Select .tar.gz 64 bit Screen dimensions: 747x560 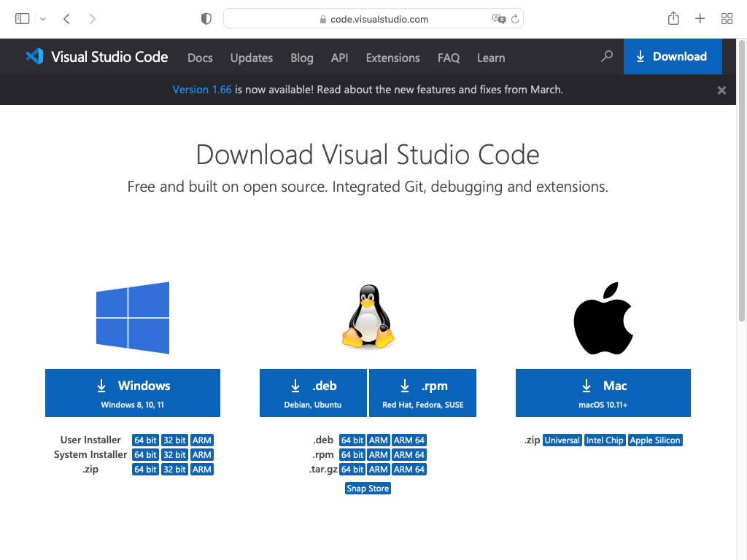(352, 470)
